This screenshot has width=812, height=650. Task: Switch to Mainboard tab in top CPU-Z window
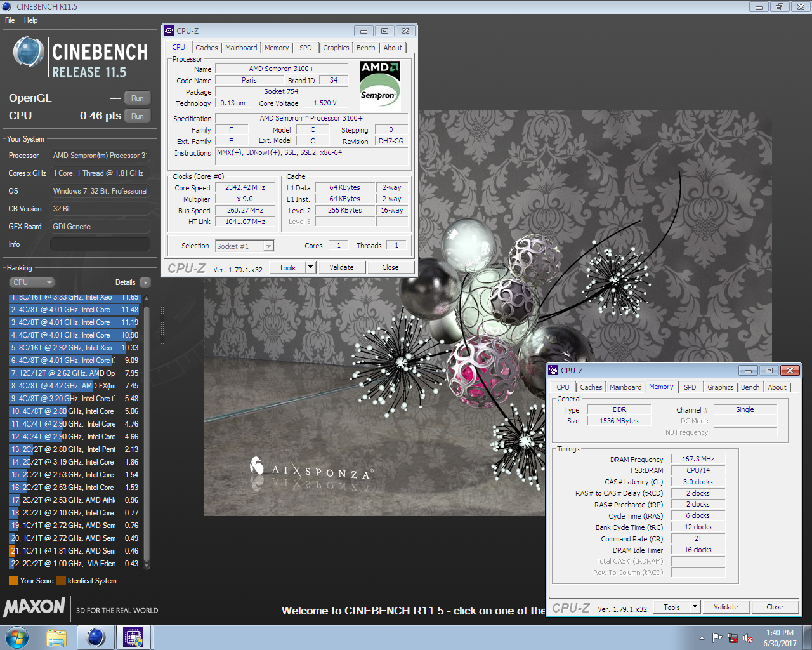(241, 48)
